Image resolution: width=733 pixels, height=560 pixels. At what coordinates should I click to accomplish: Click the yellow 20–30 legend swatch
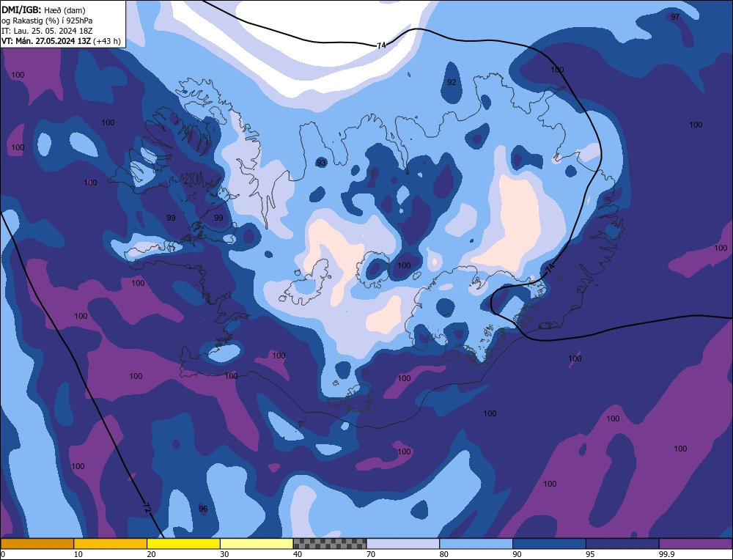[183, 543]
